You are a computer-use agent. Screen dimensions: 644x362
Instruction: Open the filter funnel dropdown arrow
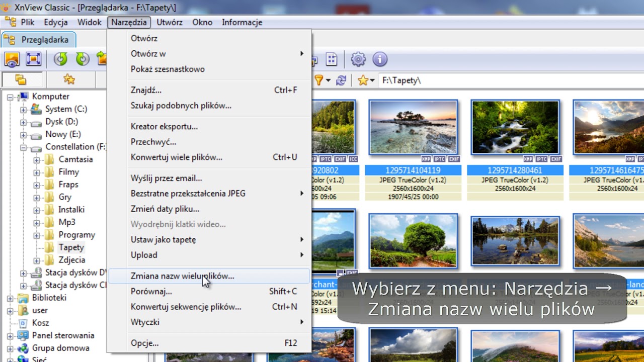(328, 81)
